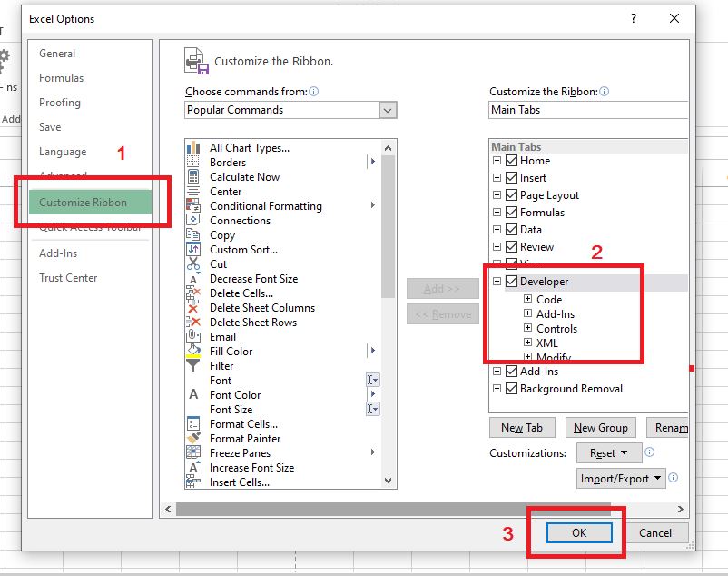The image size is (728, 576).
Task: Select the Custom Sort icon
Action: (x=193, y=250)
